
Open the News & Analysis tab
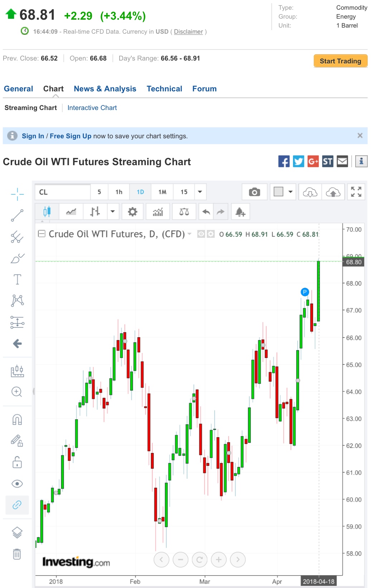(105, 89)
